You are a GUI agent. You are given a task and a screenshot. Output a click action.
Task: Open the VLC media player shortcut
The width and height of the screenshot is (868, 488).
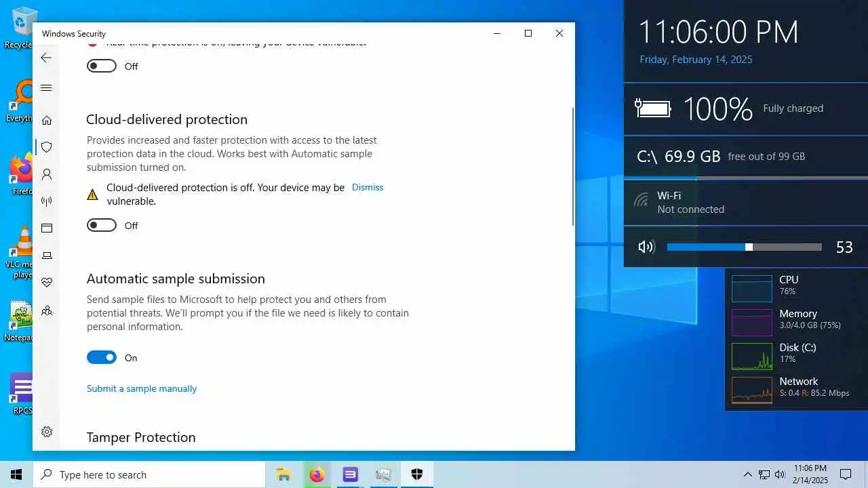coord(22,251)
